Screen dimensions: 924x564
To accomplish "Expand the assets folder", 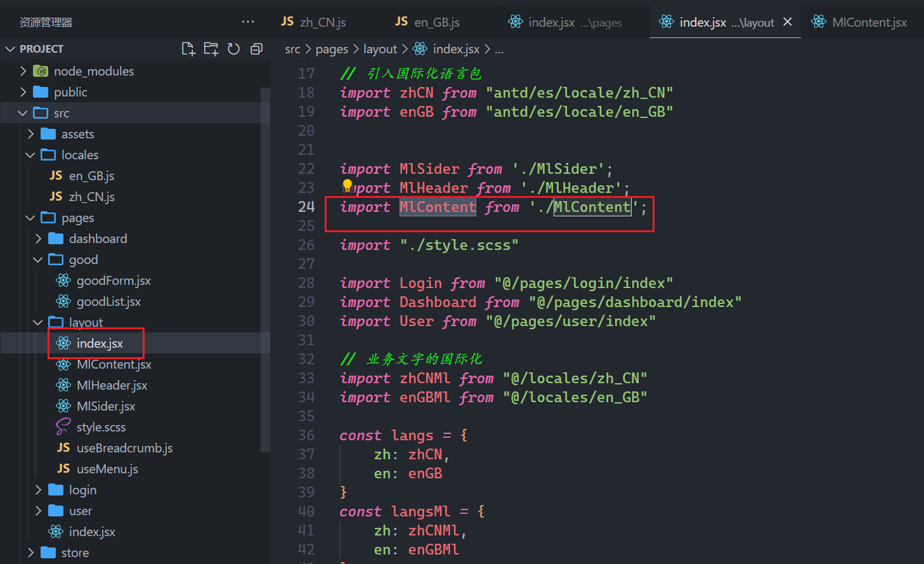I will (x=31, y=134).
